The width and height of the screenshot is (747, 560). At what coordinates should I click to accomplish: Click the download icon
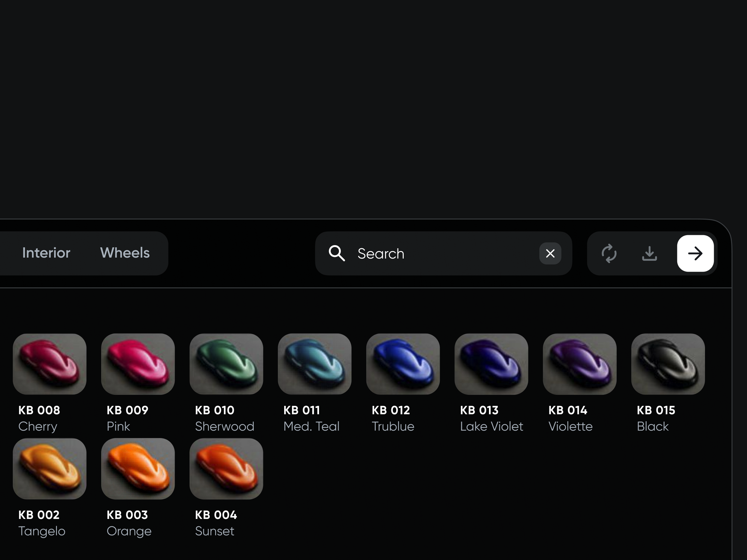[649, 254]
